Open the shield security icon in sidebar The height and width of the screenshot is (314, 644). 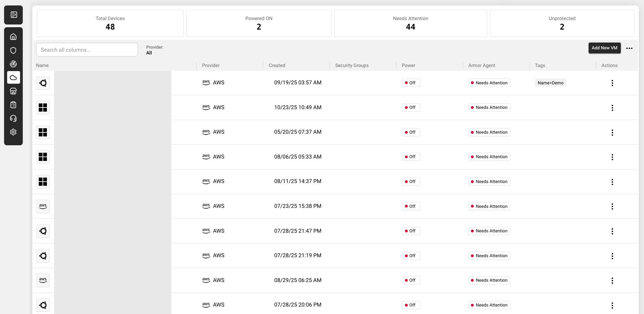point(13,50)
